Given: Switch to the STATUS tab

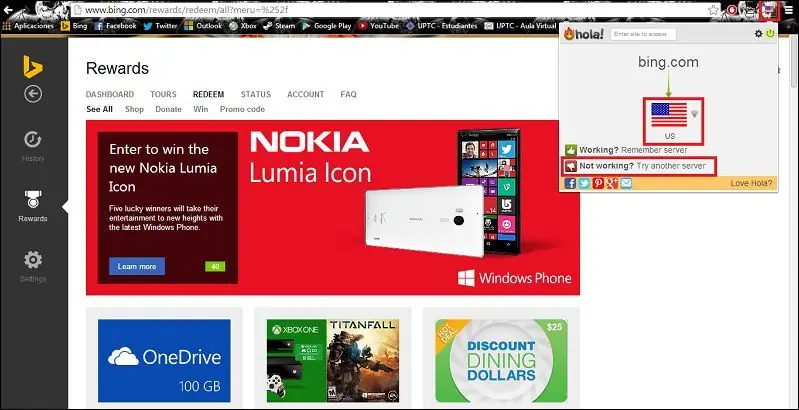Looking at the screenshot, I should 256,94.
